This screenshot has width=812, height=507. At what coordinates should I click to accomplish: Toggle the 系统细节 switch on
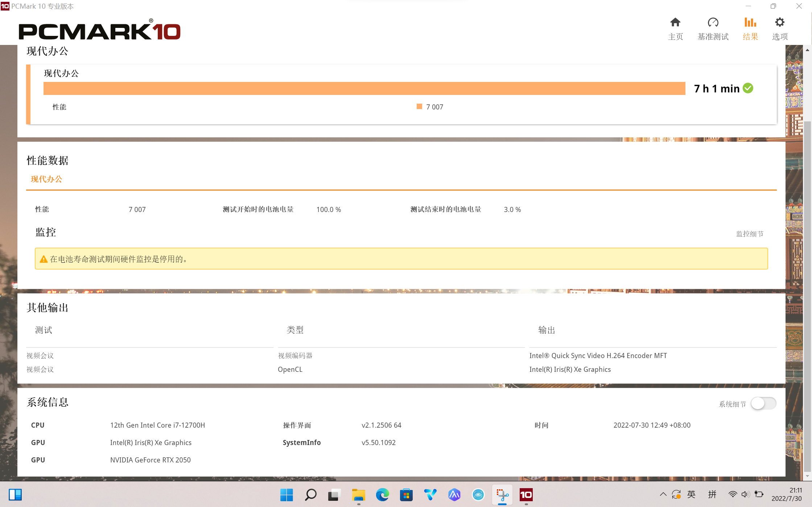tap(763, 403)
